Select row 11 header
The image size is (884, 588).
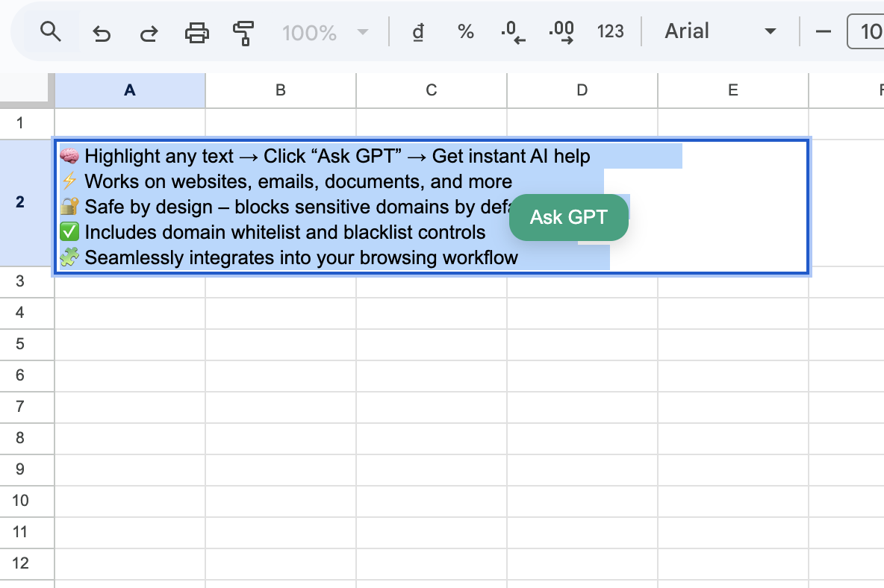click(26, 532)
